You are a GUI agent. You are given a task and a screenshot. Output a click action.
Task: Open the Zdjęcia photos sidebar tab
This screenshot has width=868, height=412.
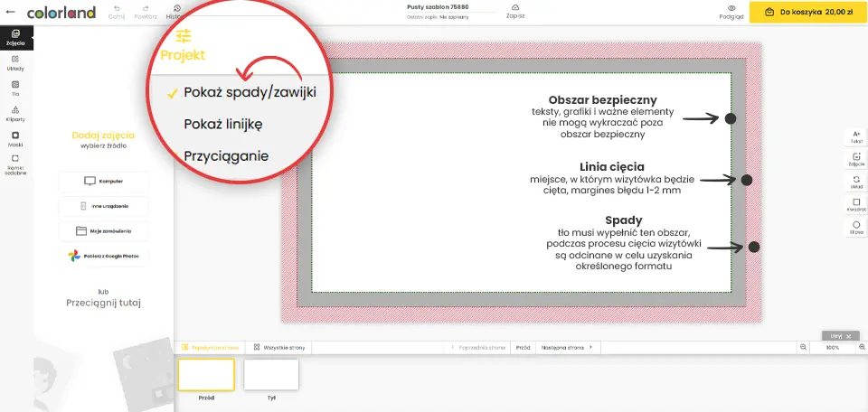pos(16,38)
